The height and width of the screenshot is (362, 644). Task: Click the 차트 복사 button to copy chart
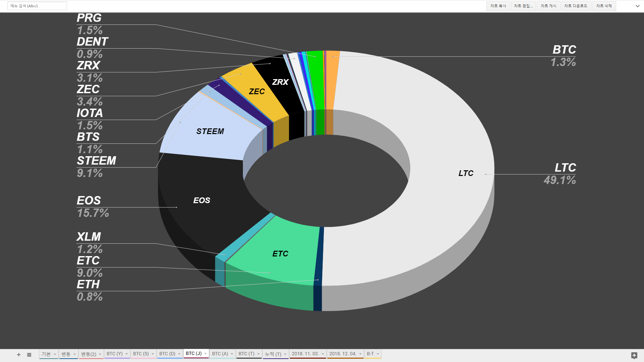coord(498,6)
